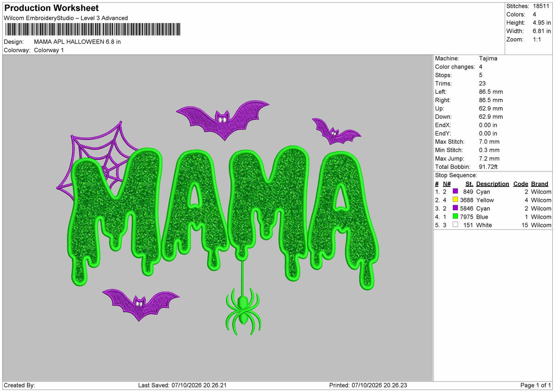The width and height of the screenshot is (555, 392).
Task: Click the yellow color swatch in stop sequence
Action: [x=456, y=200]
